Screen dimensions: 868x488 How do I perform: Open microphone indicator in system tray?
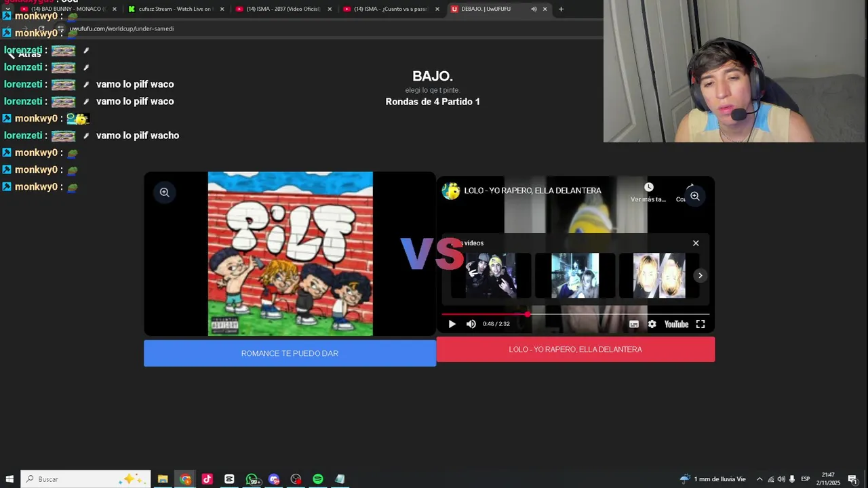coord(792,479)
